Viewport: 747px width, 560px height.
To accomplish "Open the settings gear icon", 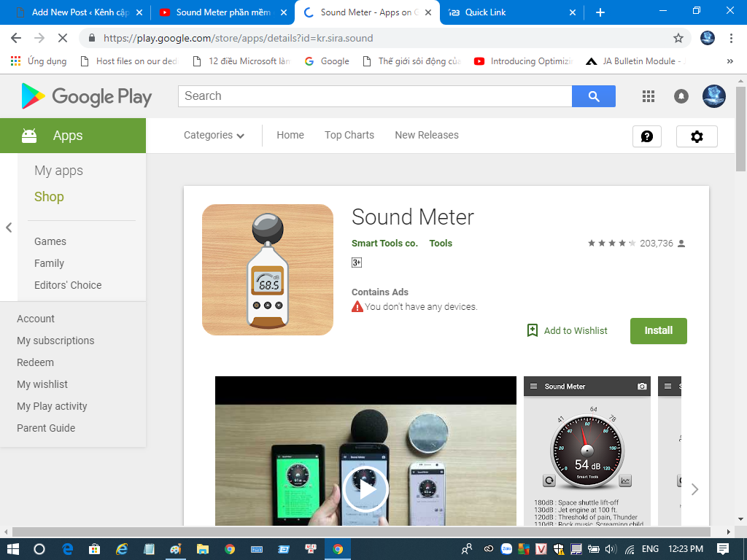I will pos(697,136).
